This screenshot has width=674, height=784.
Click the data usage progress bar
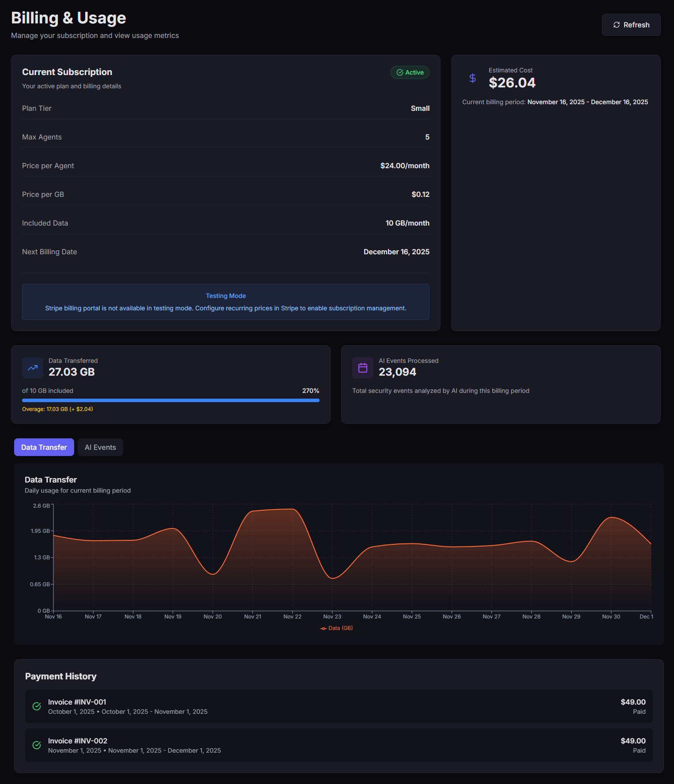(171, 400)
